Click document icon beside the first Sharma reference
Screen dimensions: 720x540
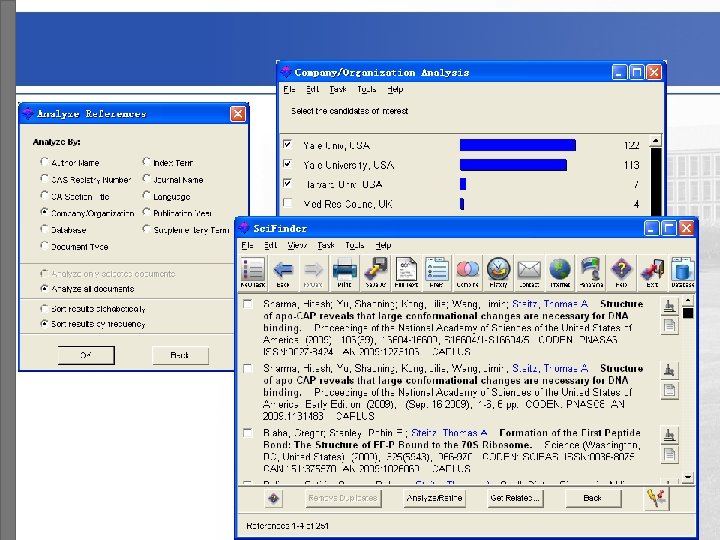point(669,326)
